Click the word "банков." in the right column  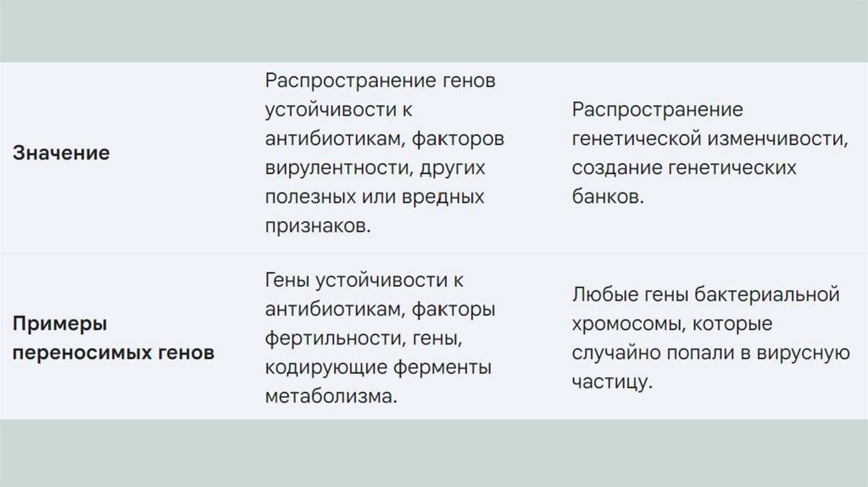(608, 196)
